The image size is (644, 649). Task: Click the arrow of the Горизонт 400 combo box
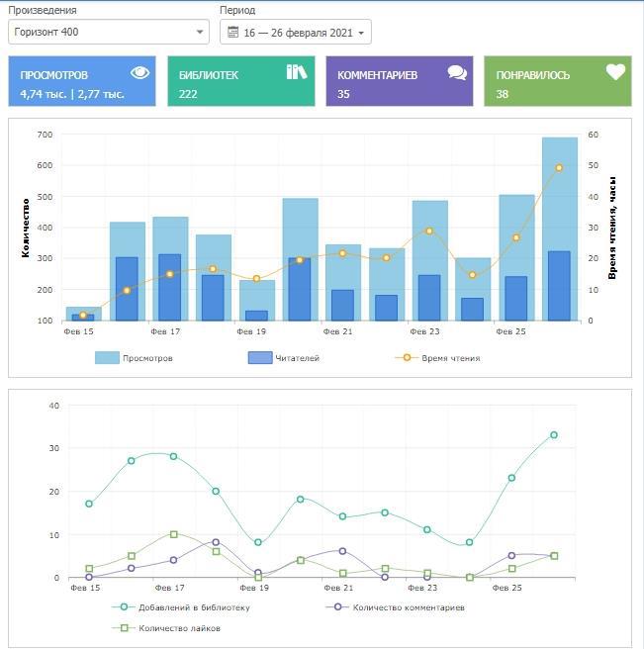200,33
